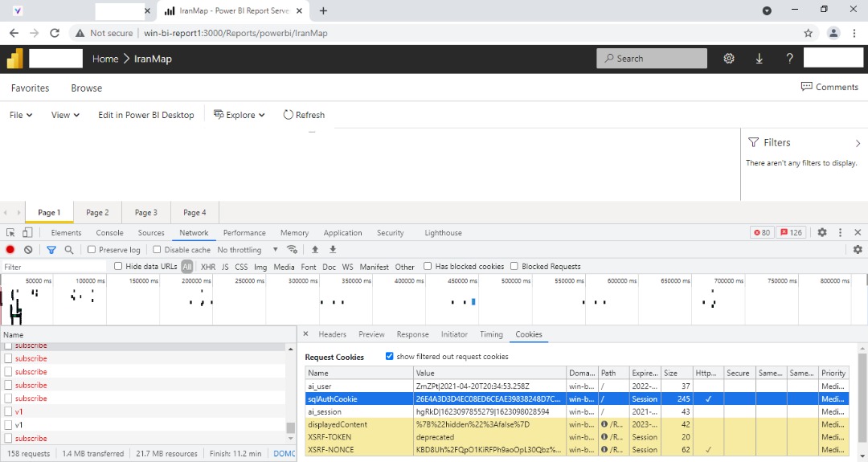The width and height of the screenshot is (868, 462).
Task: Click the Refresh report button
Action: tap(304, 115)
